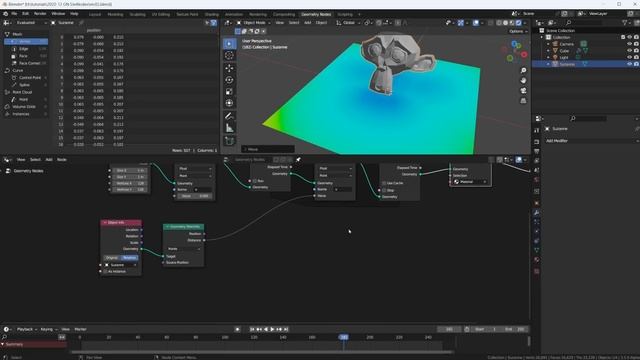640x360 pixels.
Task: Select the Measure tool in viewport toolbar
Action: [229, 128]
